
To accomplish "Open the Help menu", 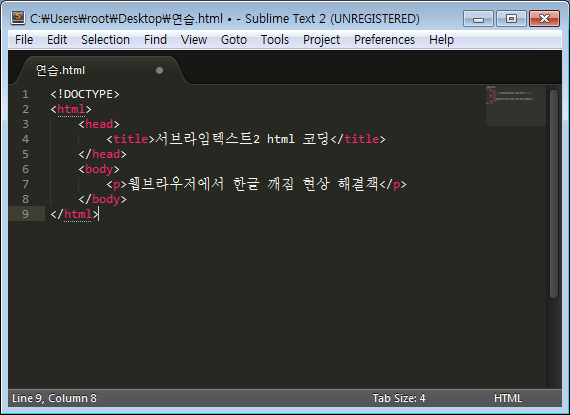I will click(x=441, y=40).
